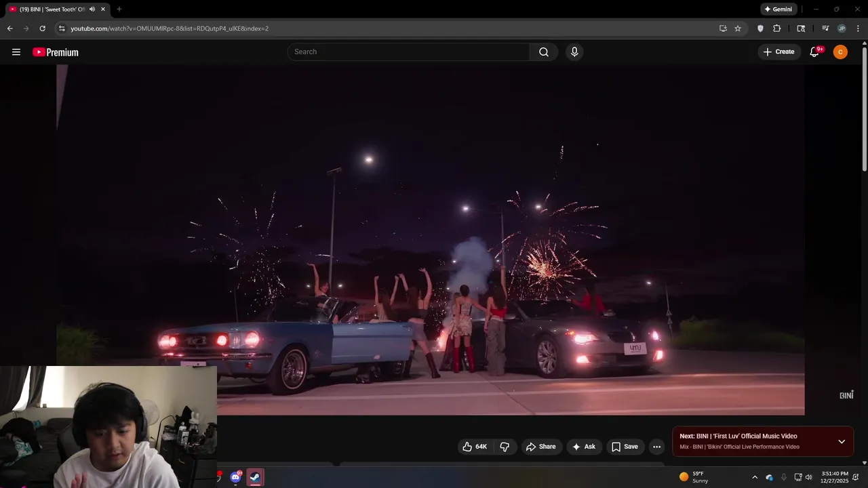
Task: Open media controls music note icon
Action: click(825, 28)
